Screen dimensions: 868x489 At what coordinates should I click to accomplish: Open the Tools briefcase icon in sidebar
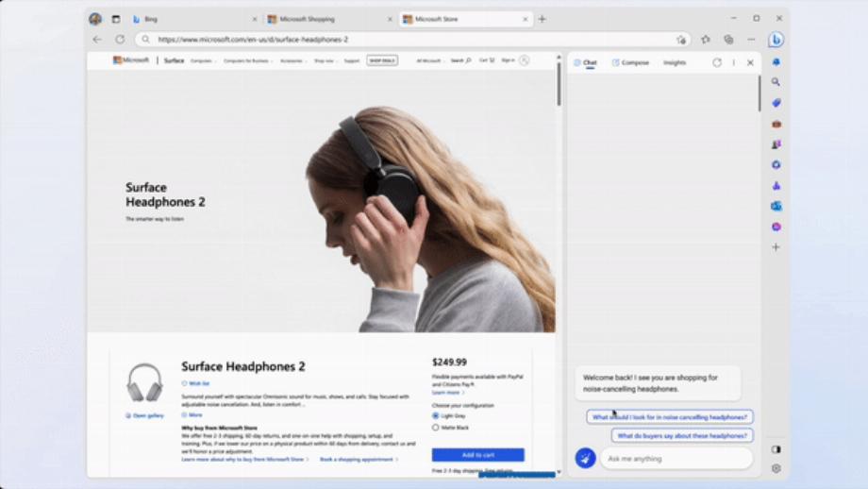[x=776, y=124]
